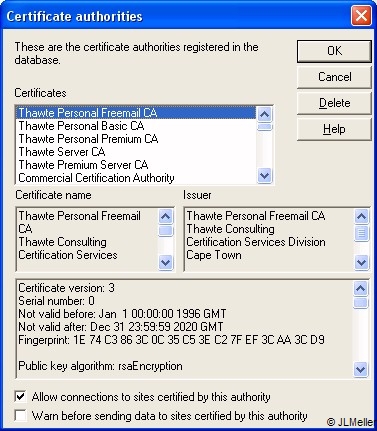
Task: Delete the selected certificate authority
Action: (334, 103)
